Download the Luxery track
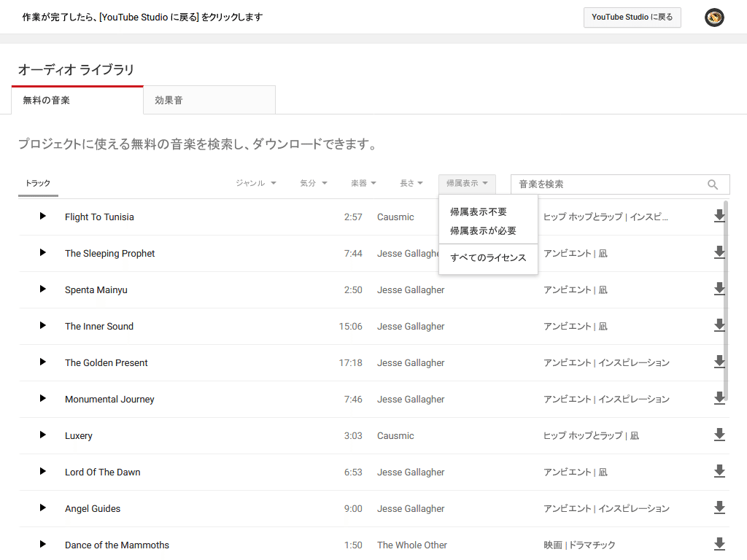The width and height of the screenshot is (747, 560). (x=719, y=435)
